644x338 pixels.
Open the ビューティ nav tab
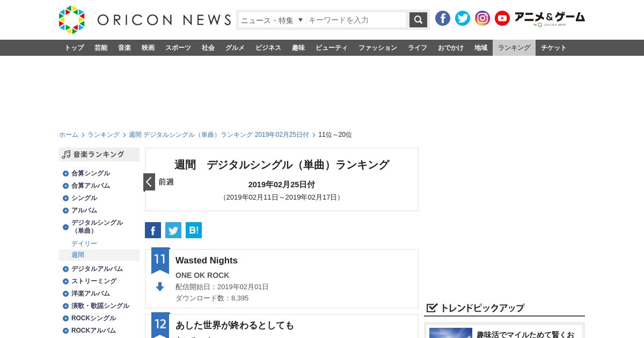(x=332, y=48)
